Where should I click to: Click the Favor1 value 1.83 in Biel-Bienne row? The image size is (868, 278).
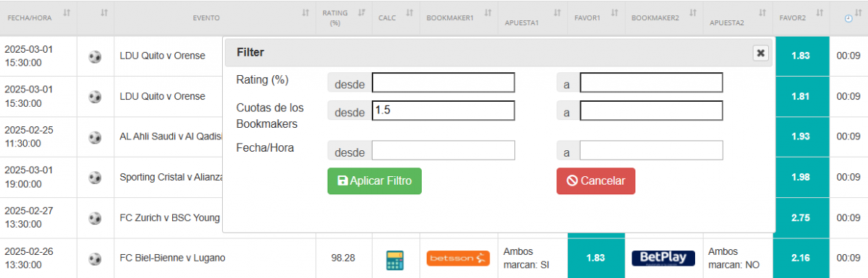point(596,258)
